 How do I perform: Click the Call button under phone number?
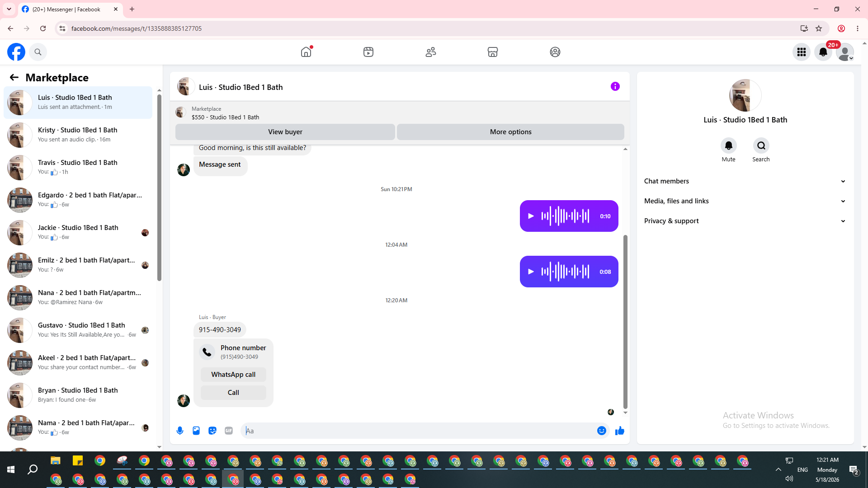point(233,393)
